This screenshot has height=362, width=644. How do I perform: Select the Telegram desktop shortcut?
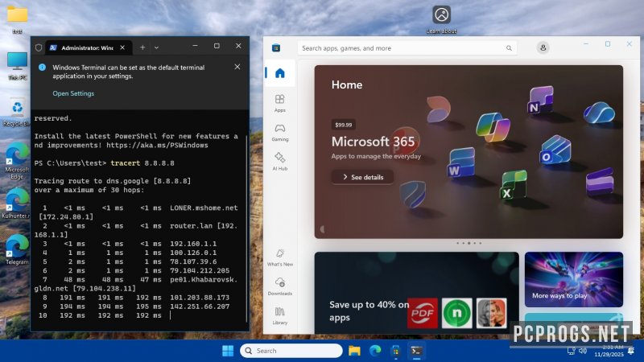17,250
